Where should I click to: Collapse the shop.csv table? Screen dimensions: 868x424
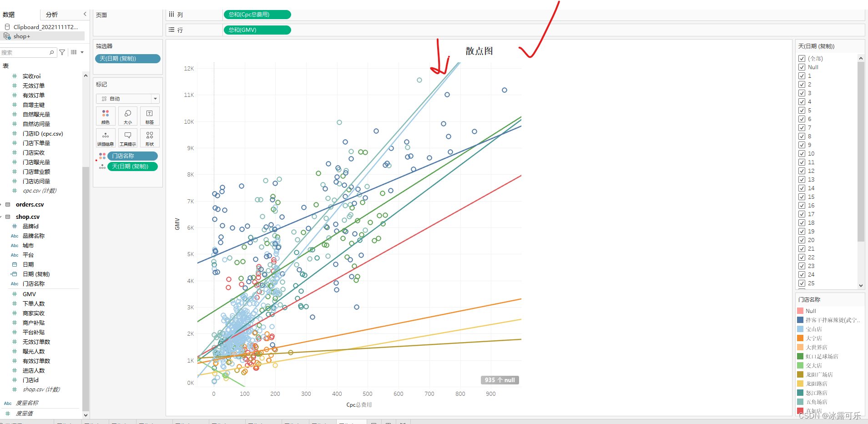(x=1, y=217)
